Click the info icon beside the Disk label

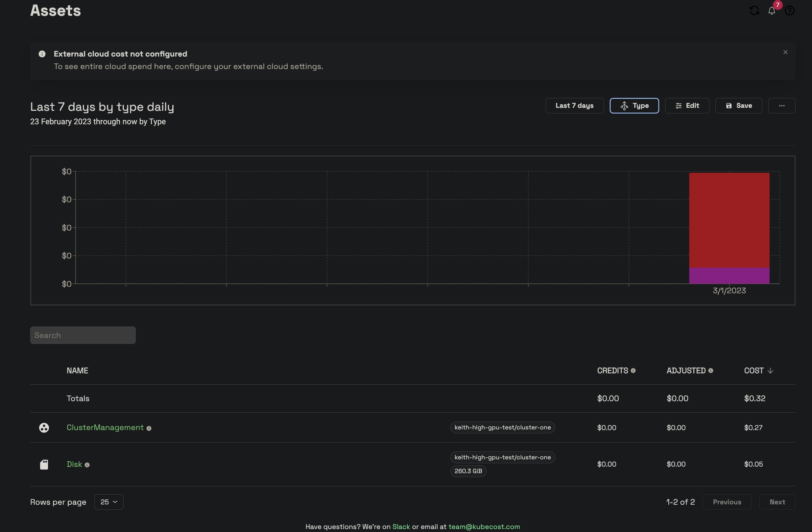88,465
